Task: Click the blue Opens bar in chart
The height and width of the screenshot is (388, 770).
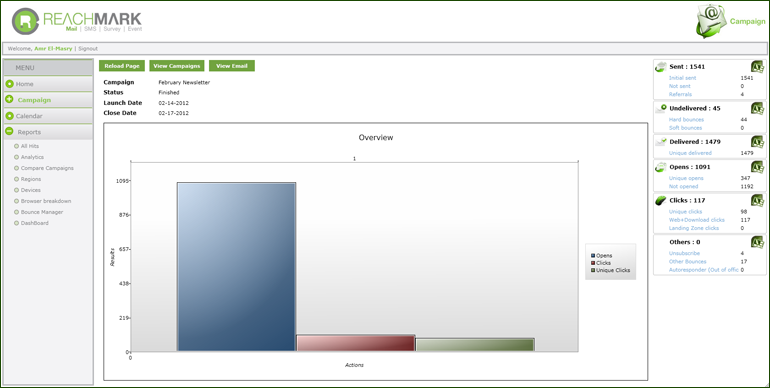Action: point(236,267)
